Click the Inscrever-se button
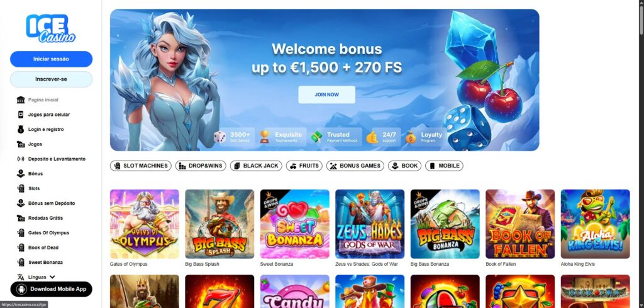644x308 pixels. tap(52, 79)
